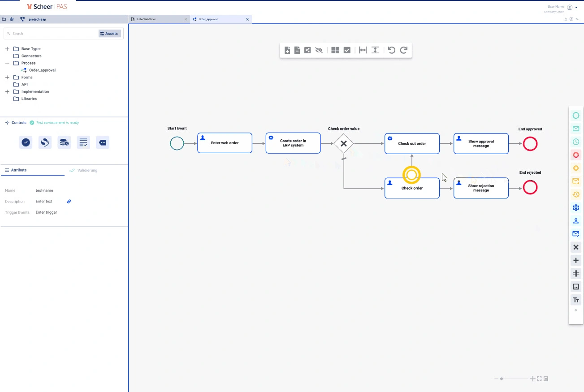Viewport: 584px width, 392px height.
Task: Click the four-squares grid layout icon
Action: 335,50
